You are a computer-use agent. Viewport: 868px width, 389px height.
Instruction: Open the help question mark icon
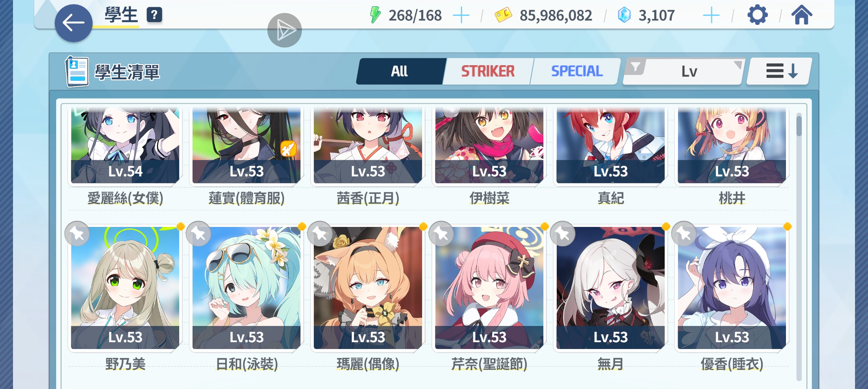154,15
